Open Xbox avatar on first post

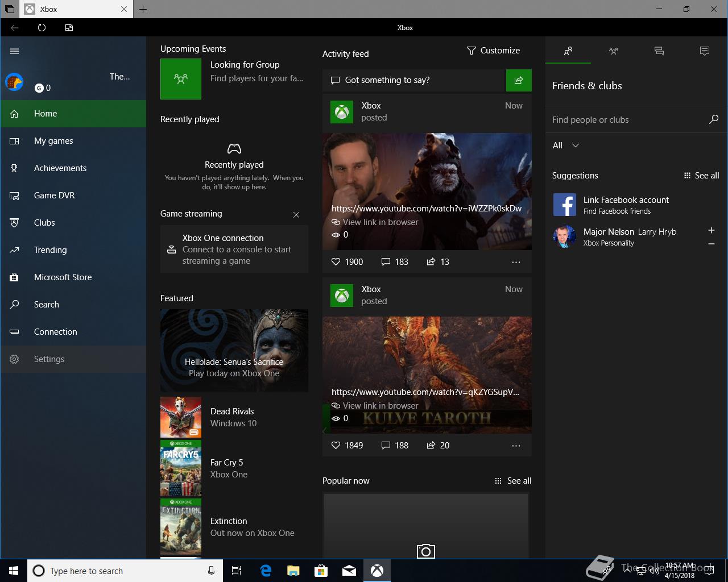pyautogui.click(x=342, y=112)
